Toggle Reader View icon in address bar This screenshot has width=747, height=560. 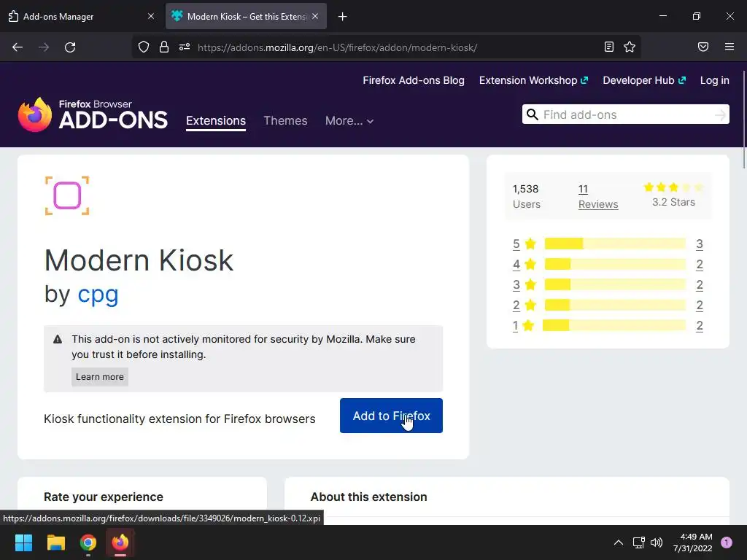609,47
